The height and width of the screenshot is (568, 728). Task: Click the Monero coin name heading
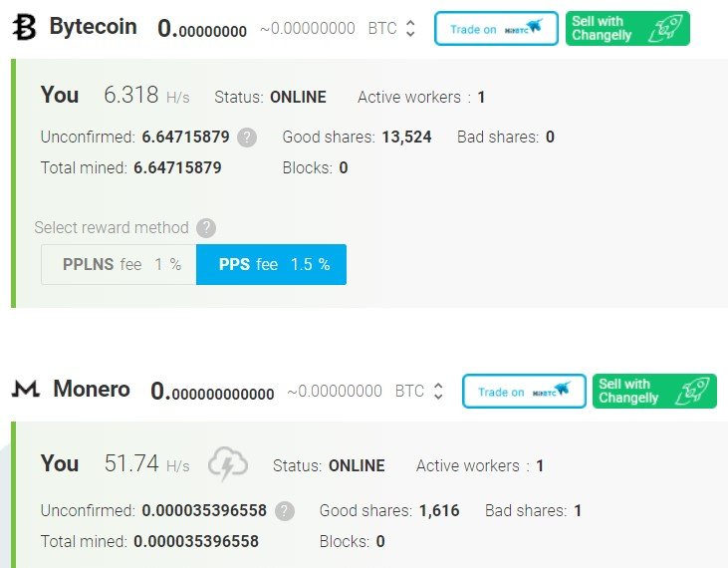92,390
